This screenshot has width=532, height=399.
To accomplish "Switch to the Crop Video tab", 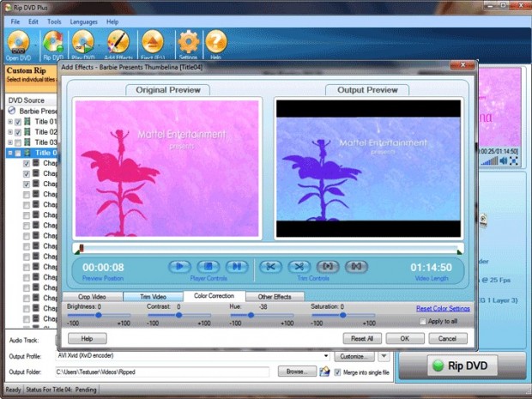I will 93,297.
